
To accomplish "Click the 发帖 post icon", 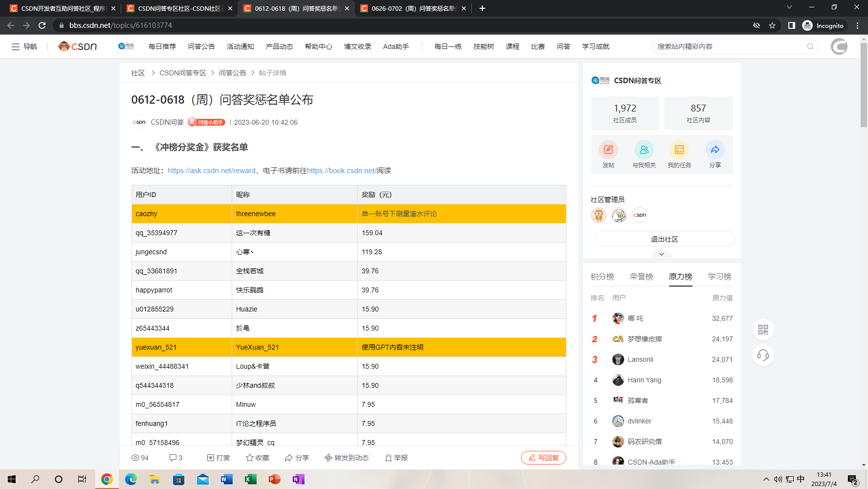I will pyautogui.click(x=608, y=150).
